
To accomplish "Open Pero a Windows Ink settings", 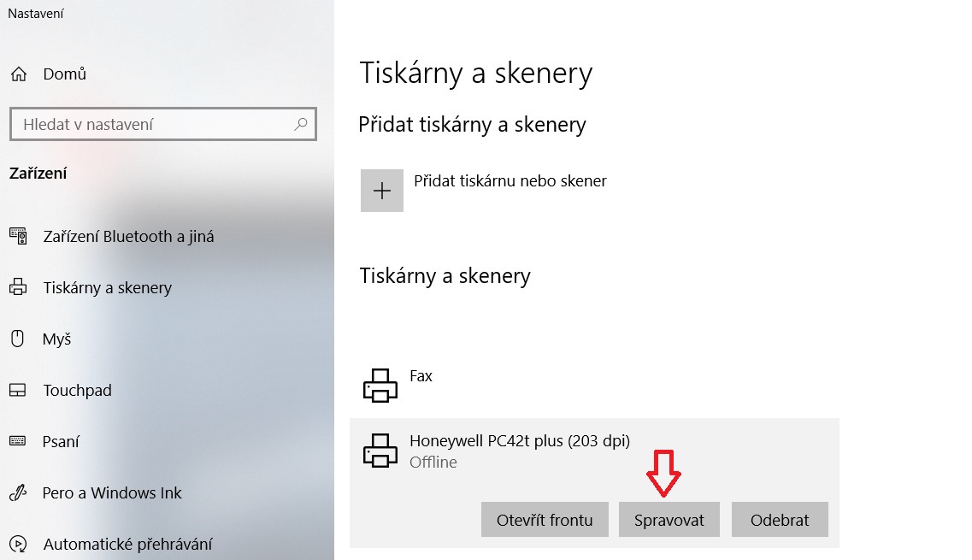I will [112, 493].
